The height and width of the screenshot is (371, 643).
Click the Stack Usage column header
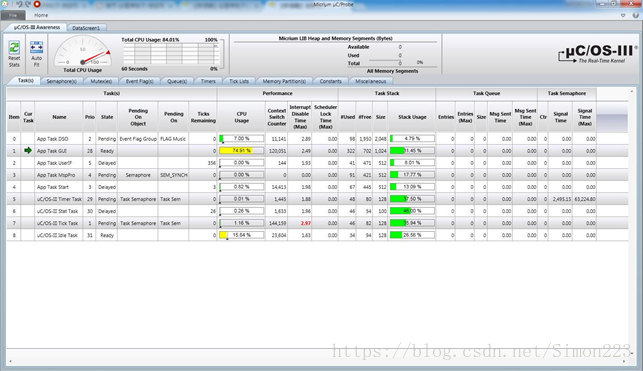412,117
